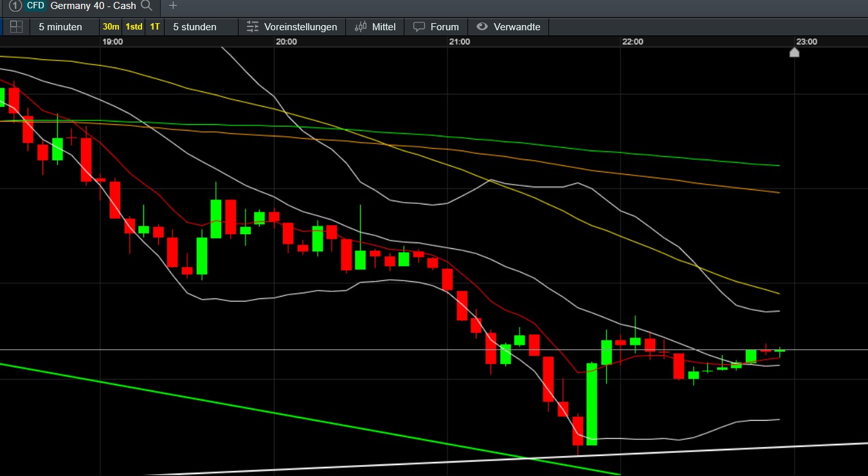Switch to the 30m timeframe

[111, 27]
